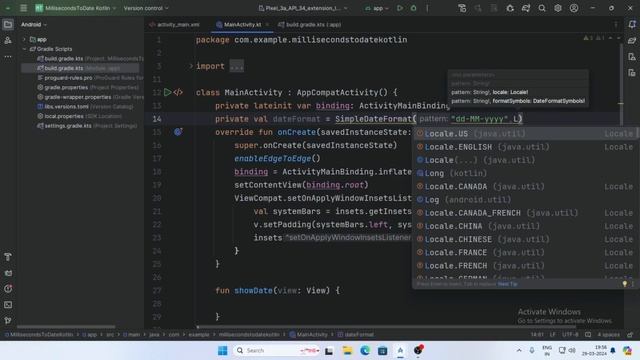The image size is (640, 360).
Task: Choose Long (kotlin) completion suggestion
Action: click(525, 173)
